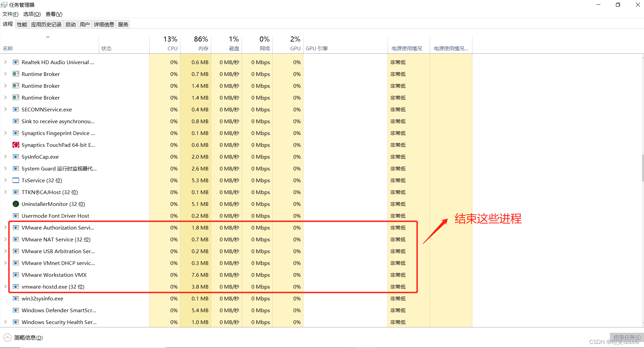Click the TTKN®CAJHost process icon
644x348 pixels.
[16, 192]
